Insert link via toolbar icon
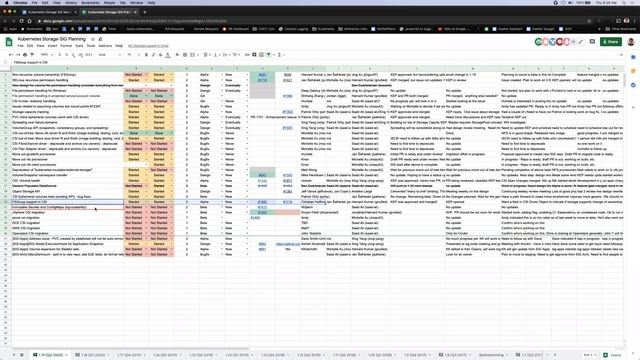640x360 pixels. click(247, 55)
